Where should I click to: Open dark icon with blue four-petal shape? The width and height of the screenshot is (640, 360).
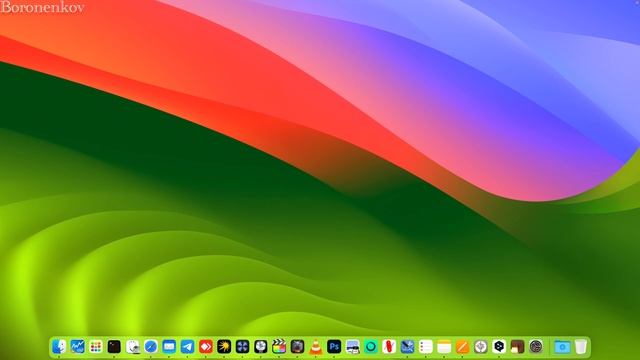(x=242, y=347)
